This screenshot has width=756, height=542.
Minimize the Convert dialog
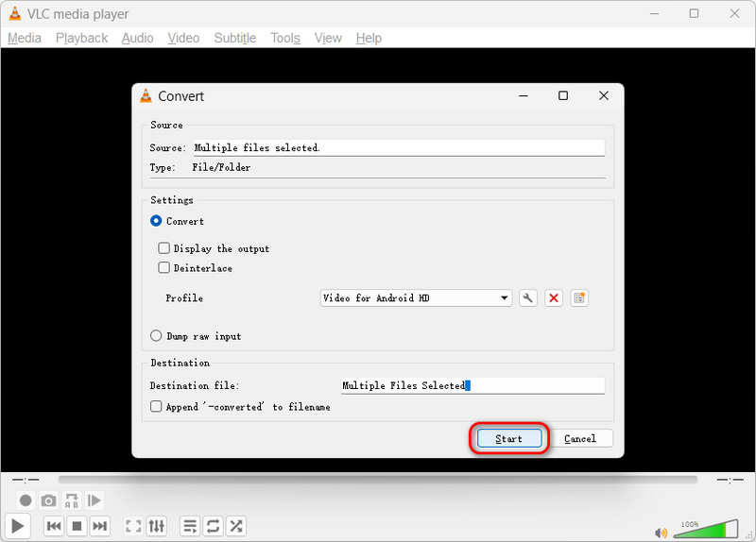[x=524, y=96]
